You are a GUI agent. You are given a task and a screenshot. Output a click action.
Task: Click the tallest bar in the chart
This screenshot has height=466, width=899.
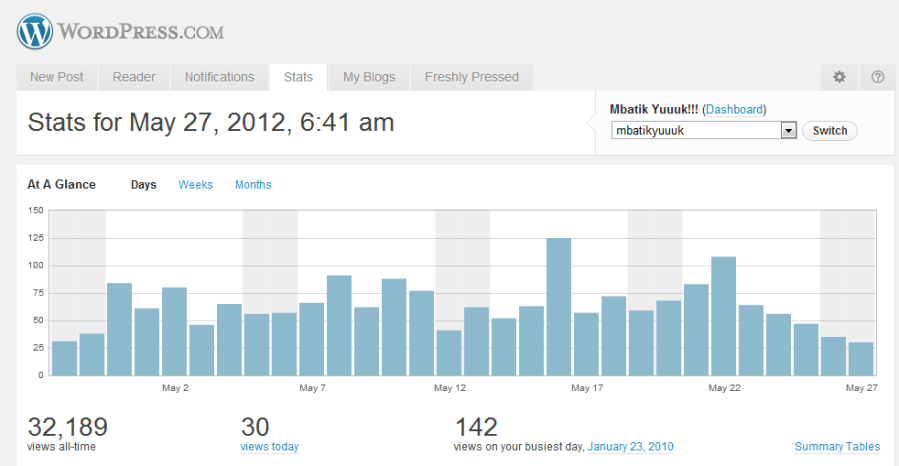point(558,306)
